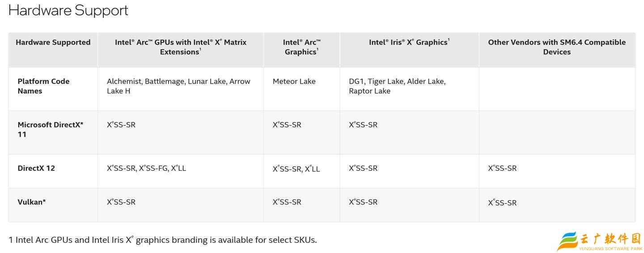Click Other Vendors with SM6.4 Compatible Devices header
This screenshot has height=253, width=644.
coord(556,47)
